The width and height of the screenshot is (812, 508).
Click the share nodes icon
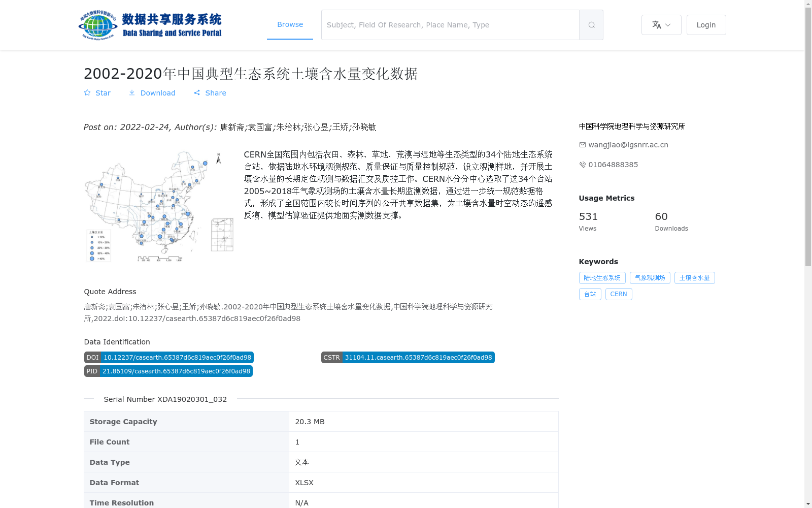click(197, 93)
